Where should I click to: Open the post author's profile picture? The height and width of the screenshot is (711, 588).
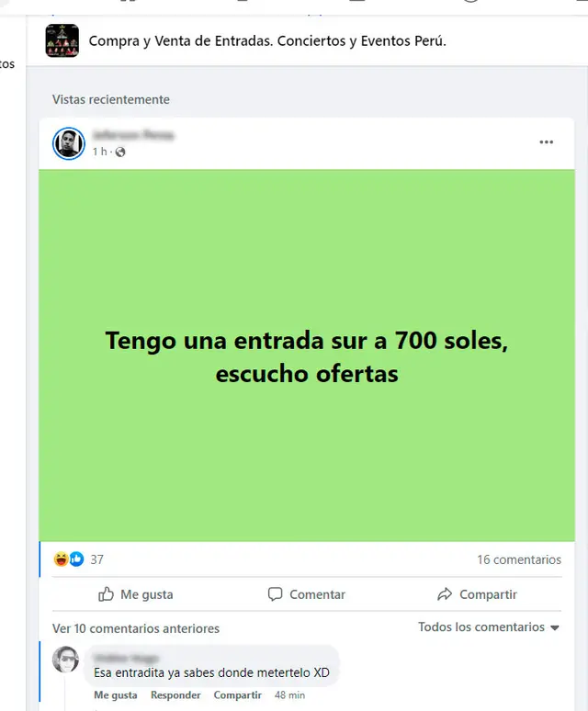point(69,143)
